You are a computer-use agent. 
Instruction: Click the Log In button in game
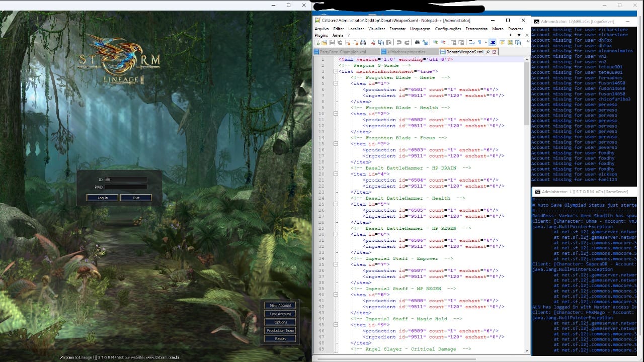click(x=103, y=198)
